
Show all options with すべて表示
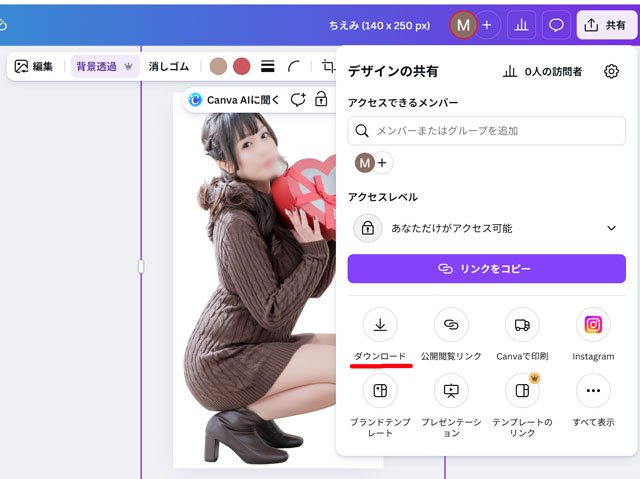click(593, 390)
